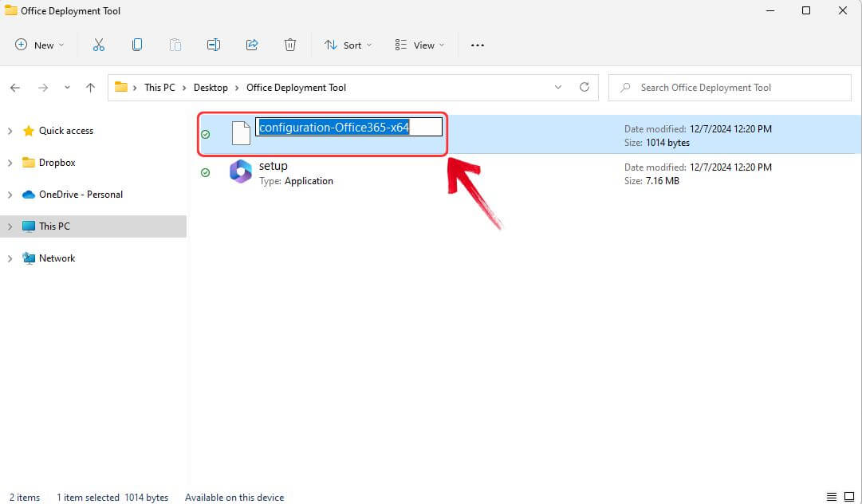Open the Sort dropdown menu
862x504 pixels.
348,45
